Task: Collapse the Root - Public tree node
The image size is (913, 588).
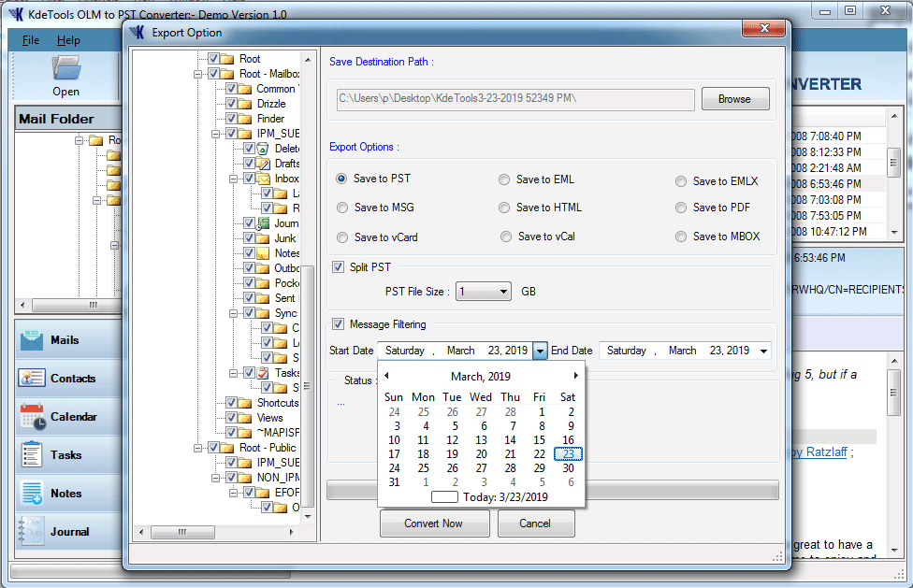Action: coord(198,448)
